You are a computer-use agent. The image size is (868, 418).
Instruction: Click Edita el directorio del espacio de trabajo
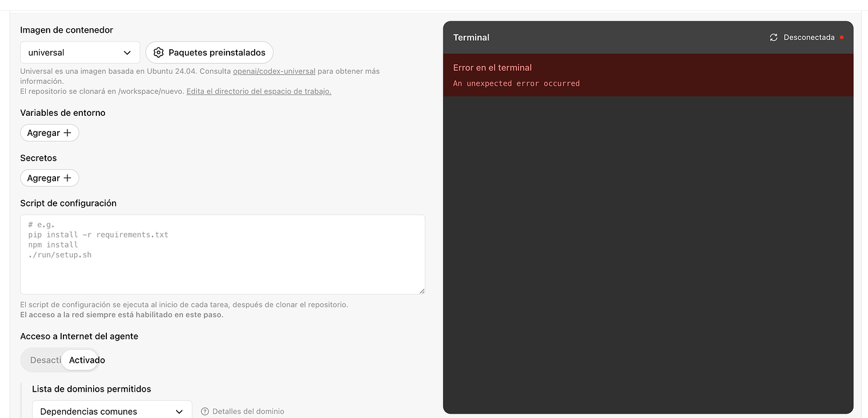(x=259, y=91)
